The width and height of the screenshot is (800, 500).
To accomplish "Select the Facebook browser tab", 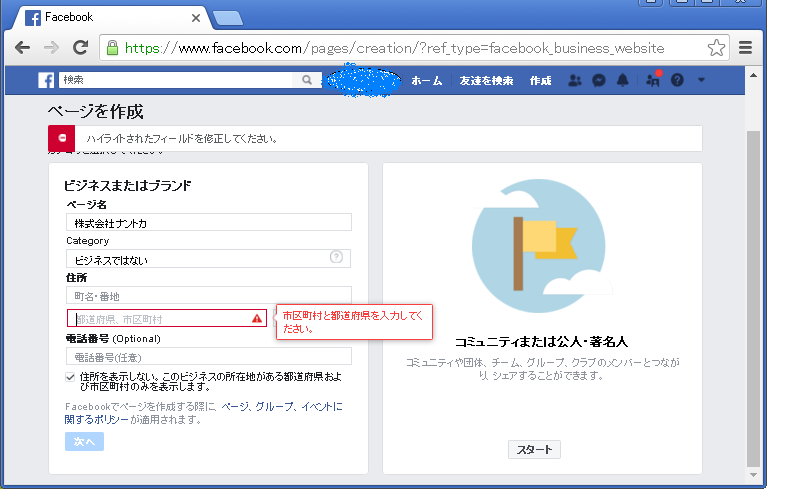I will coord(110,17).
